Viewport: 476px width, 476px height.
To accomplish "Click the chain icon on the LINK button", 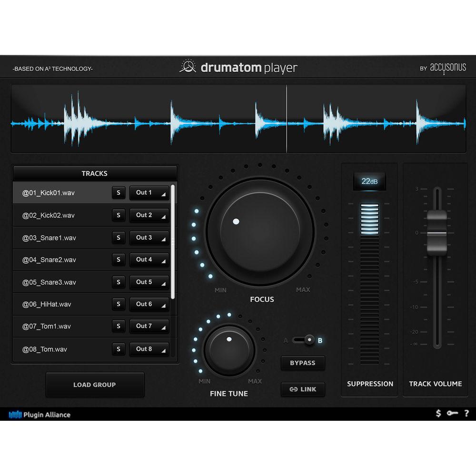I will pyautogui.click(x=294, y=389).
